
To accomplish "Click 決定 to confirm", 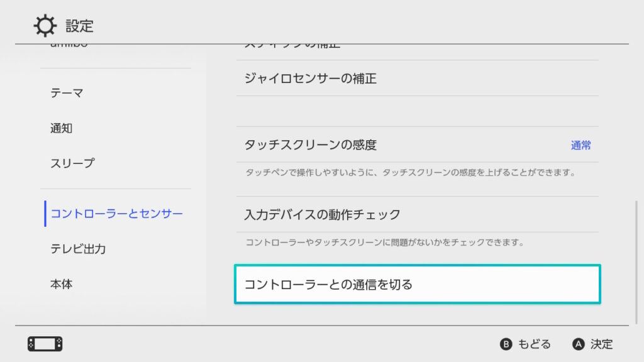I will click(602, 344).
